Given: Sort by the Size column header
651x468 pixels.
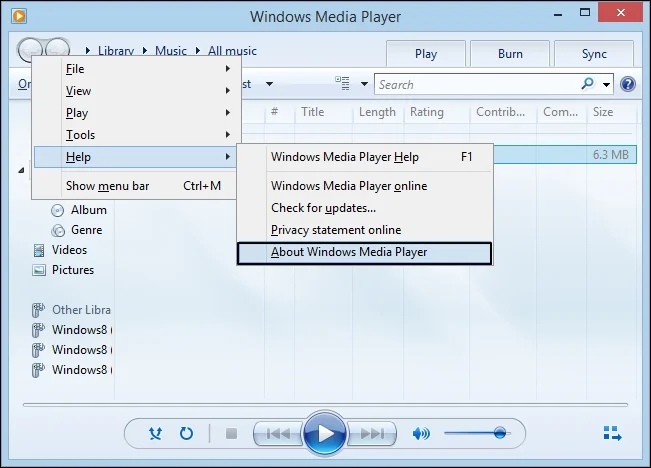Looking at the screenshot, I should point(612,112).
